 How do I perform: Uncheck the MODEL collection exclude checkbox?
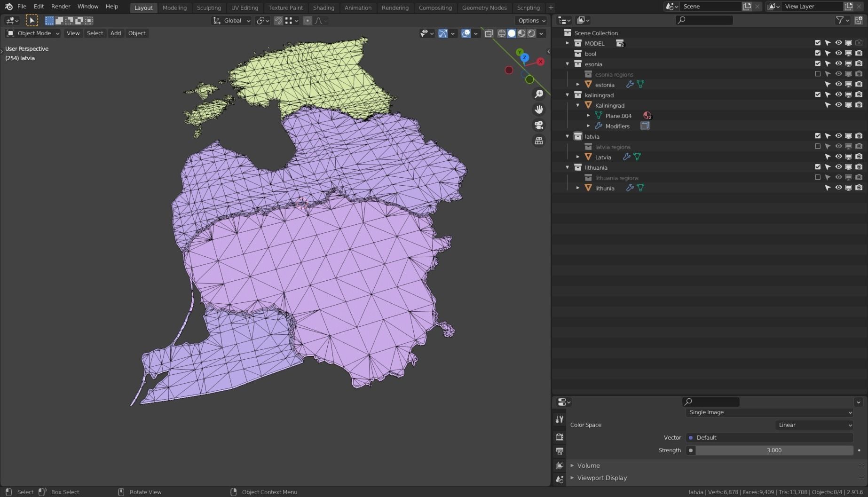(x=818, y=43)
